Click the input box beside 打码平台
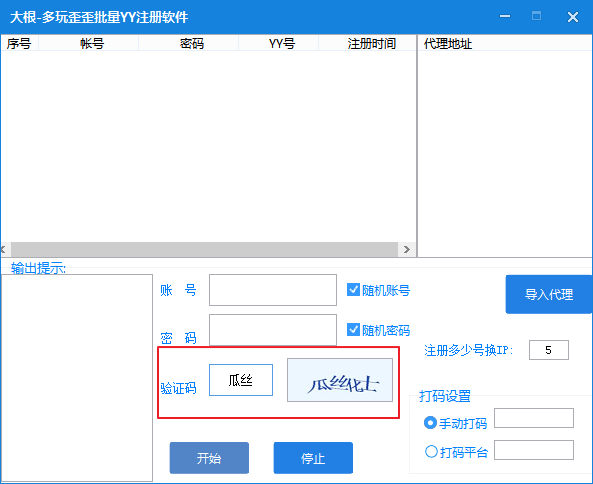This screenshot has height=484, width=593. pyautogui.click(x=534, y=450)
